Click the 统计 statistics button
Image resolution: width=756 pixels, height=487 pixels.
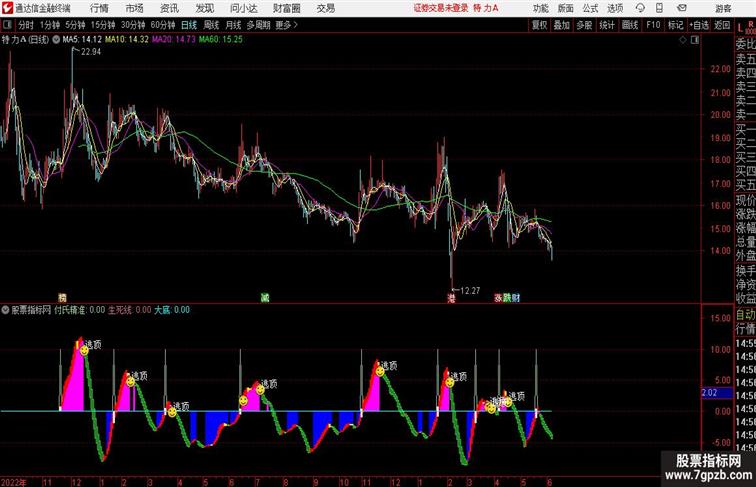coord(607,25)
